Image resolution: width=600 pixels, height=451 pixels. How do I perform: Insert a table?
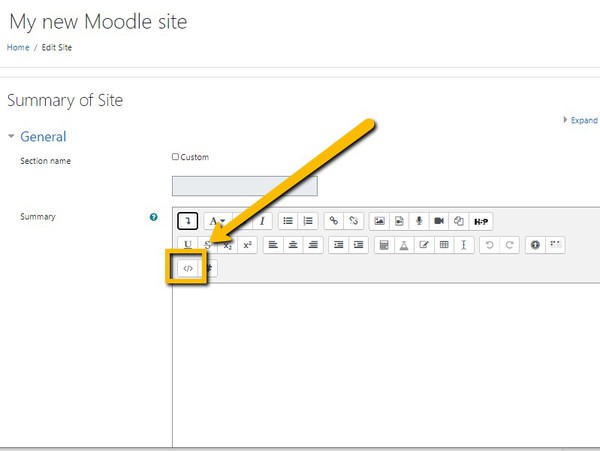(x=443, y=245)
